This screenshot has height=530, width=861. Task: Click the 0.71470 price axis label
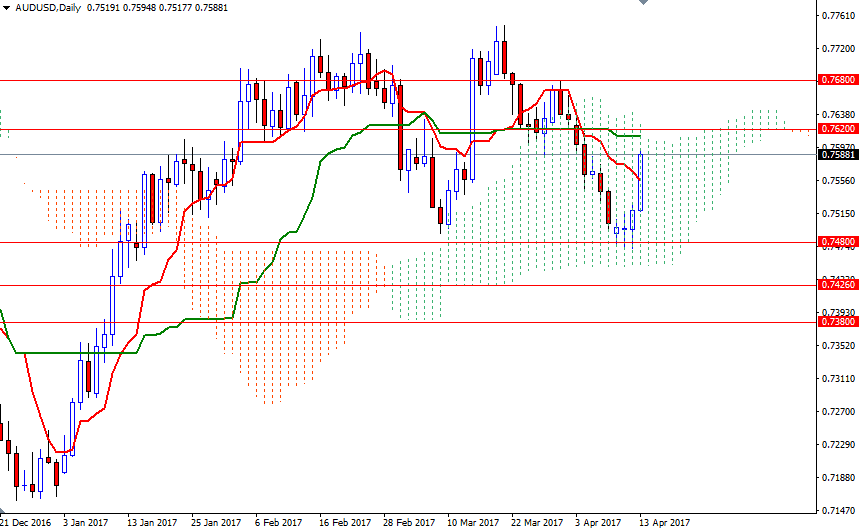(x=838, y=511)
